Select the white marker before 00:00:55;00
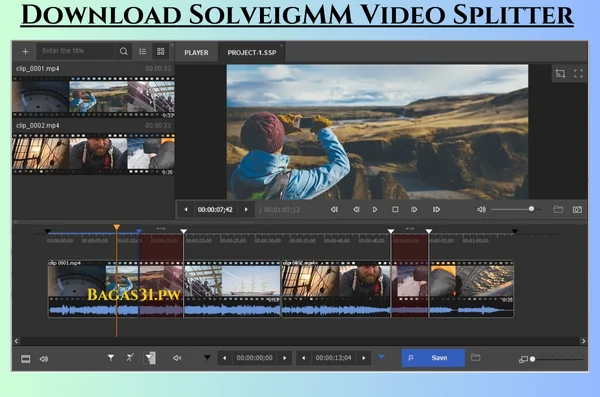The width and height of the screenshot is (600, 397). [x=429, y=231]
